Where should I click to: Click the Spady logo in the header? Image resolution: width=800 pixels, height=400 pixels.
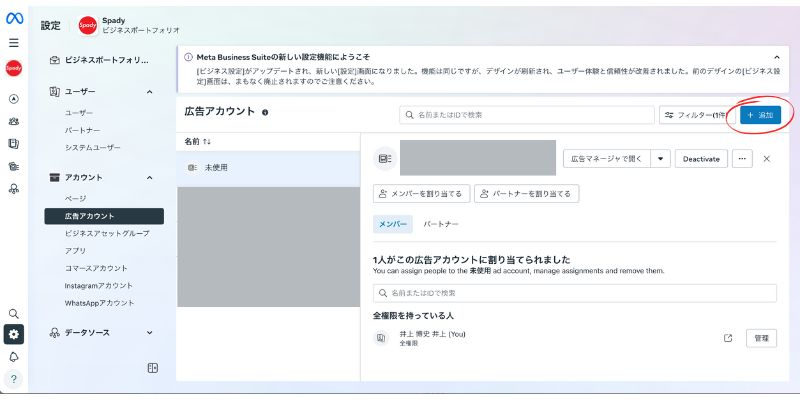(x=88, y=26)
